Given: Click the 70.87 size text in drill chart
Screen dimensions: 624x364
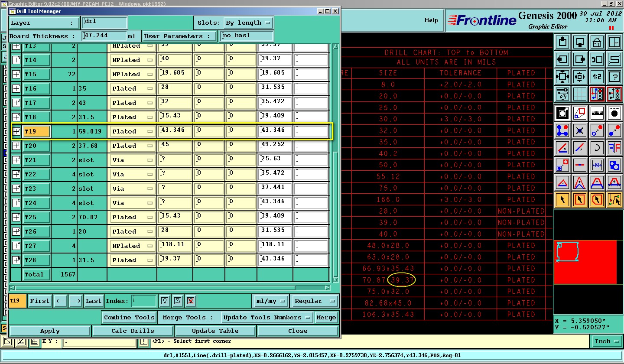Looking at the screenshot, I should 374,280.
